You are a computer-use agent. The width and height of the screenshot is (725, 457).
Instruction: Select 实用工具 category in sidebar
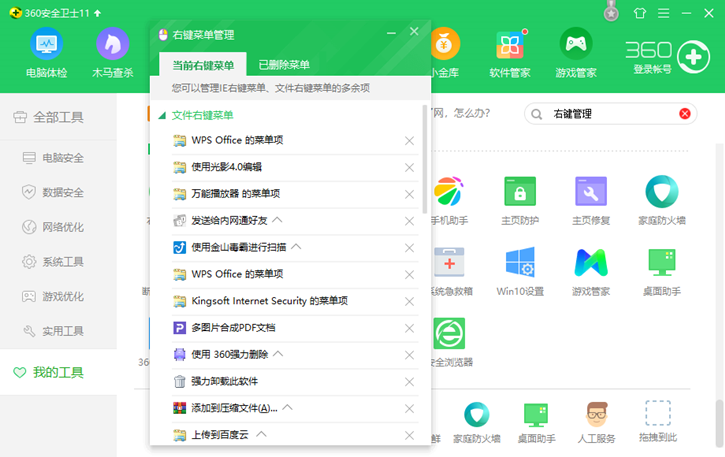click(58, 331)
